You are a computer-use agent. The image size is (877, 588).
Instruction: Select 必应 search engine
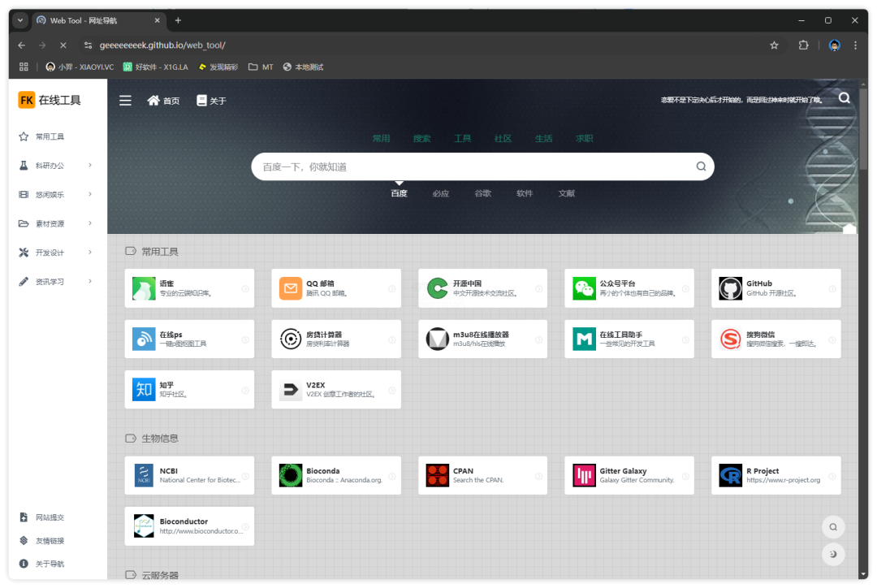441,193
